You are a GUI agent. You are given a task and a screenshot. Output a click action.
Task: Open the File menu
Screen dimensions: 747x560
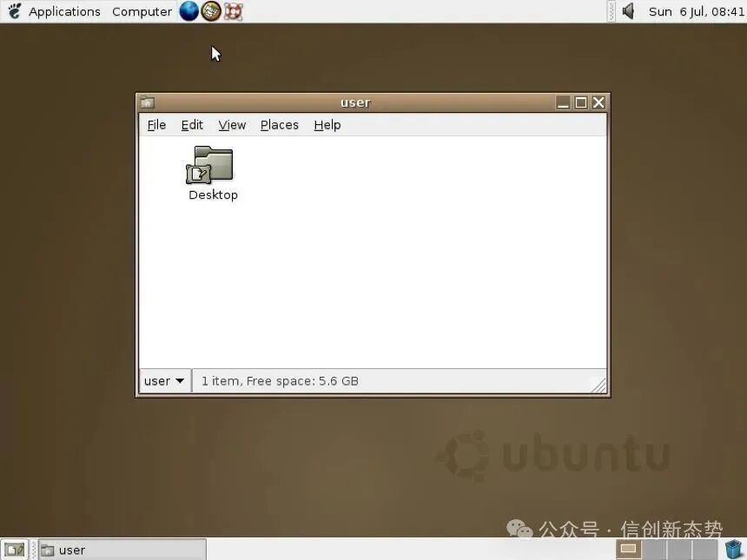click(x=156, y=125)
